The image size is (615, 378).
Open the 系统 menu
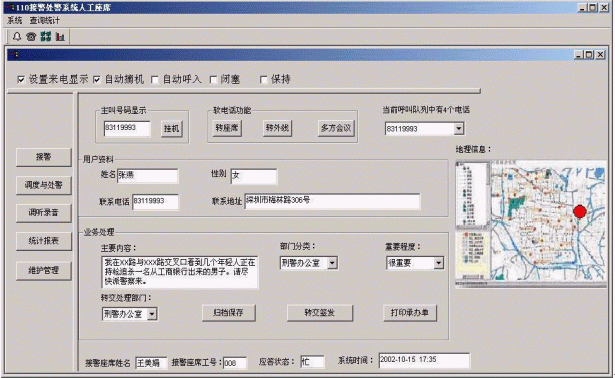pos(15,20)
